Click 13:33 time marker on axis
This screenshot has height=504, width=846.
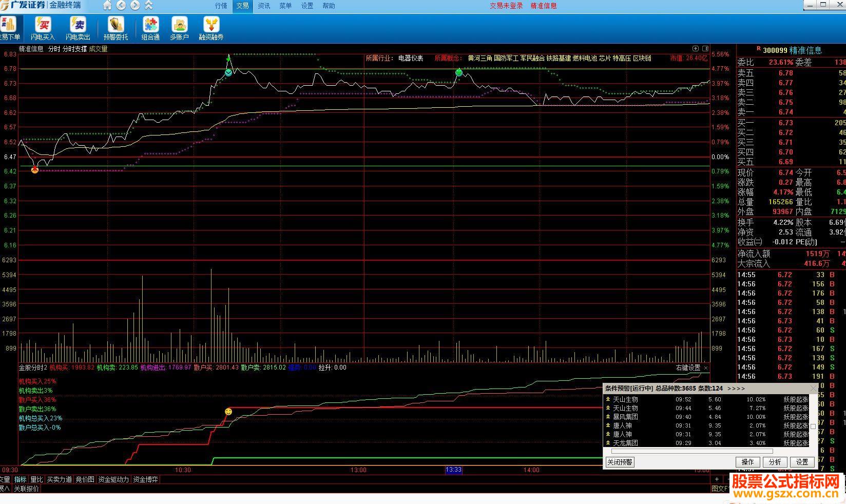[x=453, y=470]
